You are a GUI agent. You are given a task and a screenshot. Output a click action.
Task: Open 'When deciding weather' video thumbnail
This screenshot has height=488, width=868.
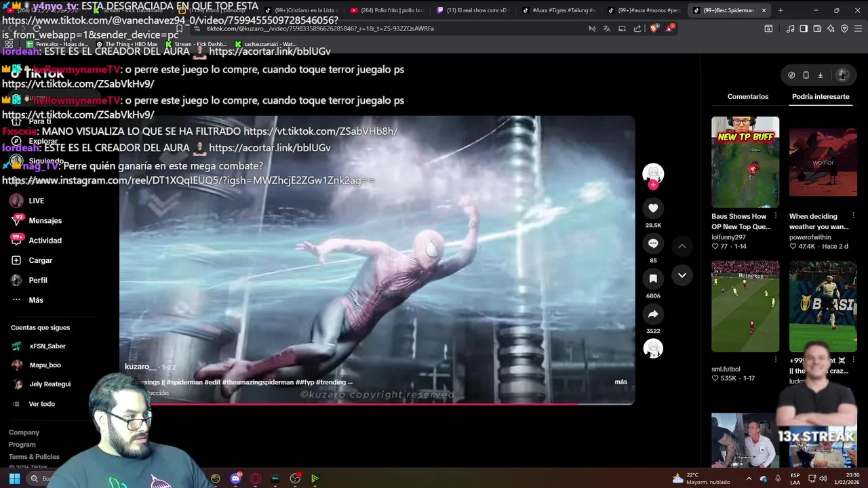823,161
